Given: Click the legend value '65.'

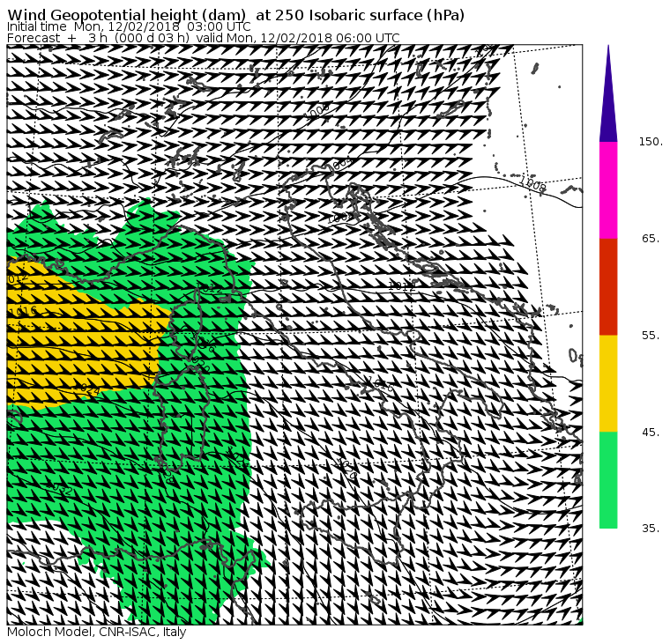Looking at the screenshot, I should [651, 239].
